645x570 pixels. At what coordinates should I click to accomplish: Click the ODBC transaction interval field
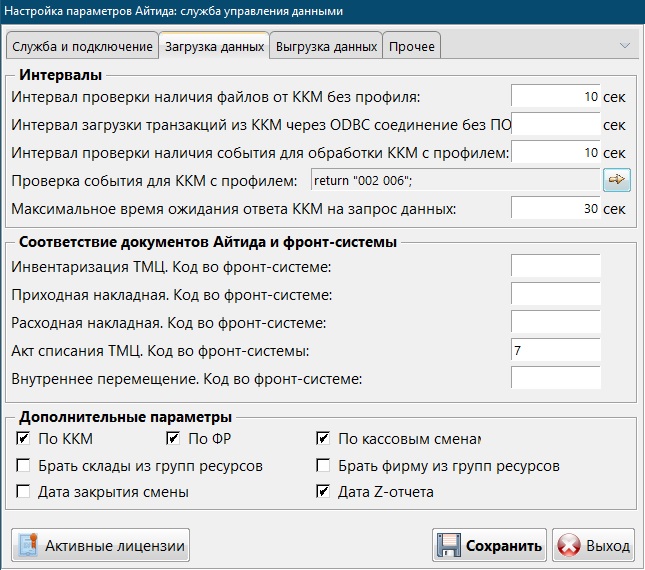coord(556,124)
